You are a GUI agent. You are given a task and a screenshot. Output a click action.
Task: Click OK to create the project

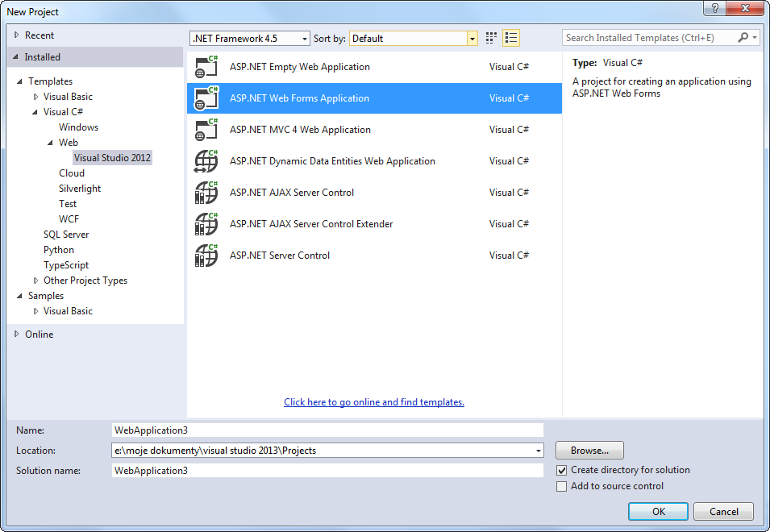[x=658, y=511]
